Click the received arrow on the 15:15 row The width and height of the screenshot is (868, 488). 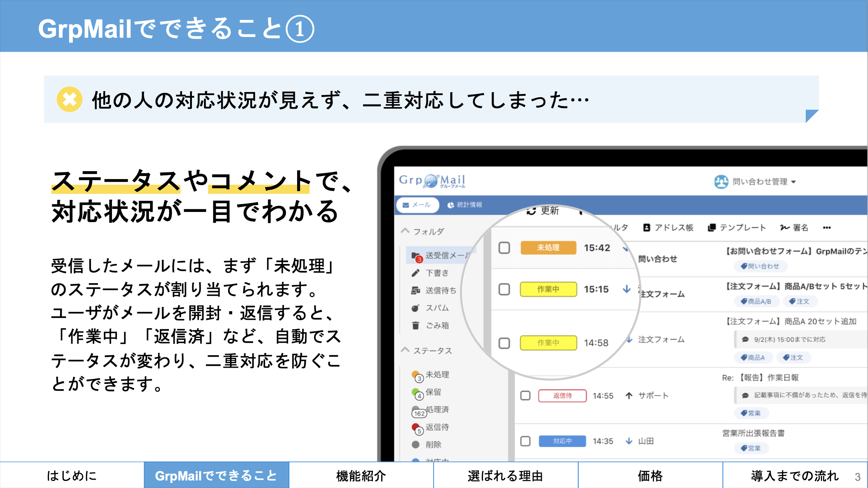point(627,289)
